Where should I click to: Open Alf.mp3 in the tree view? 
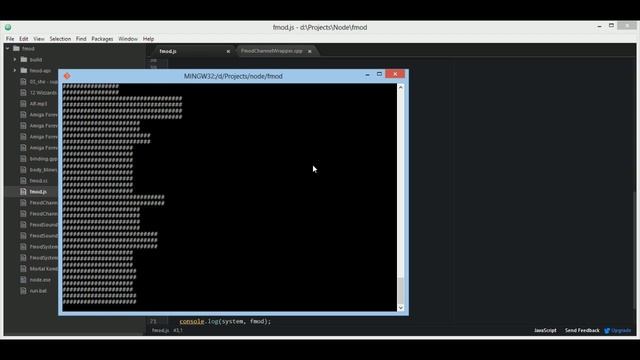pos(38,104)
